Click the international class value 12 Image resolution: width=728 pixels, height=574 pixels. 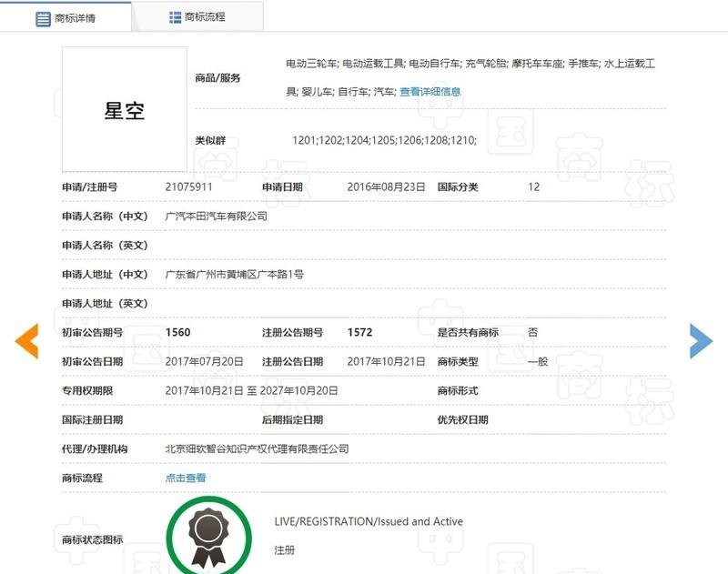(533, 187)
